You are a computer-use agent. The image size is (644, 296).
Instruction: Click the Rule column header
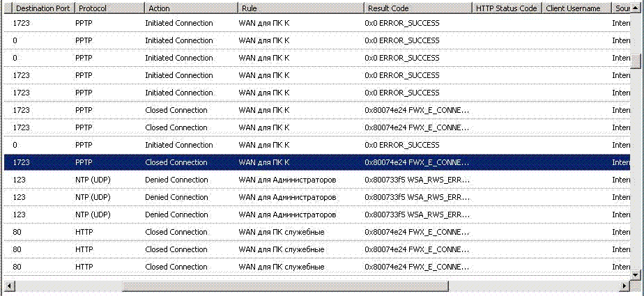pos(301,8)
